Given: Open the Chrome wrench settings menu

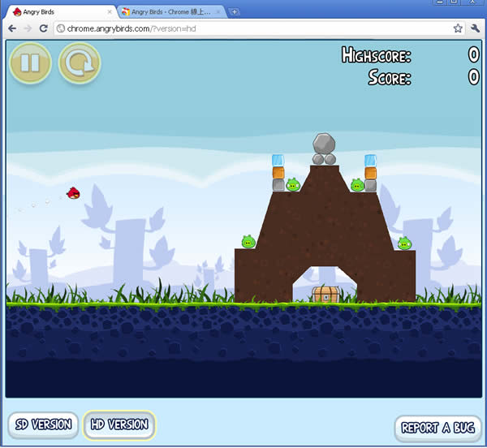Looking at the screenshot, I should click(x=475, y=28).
